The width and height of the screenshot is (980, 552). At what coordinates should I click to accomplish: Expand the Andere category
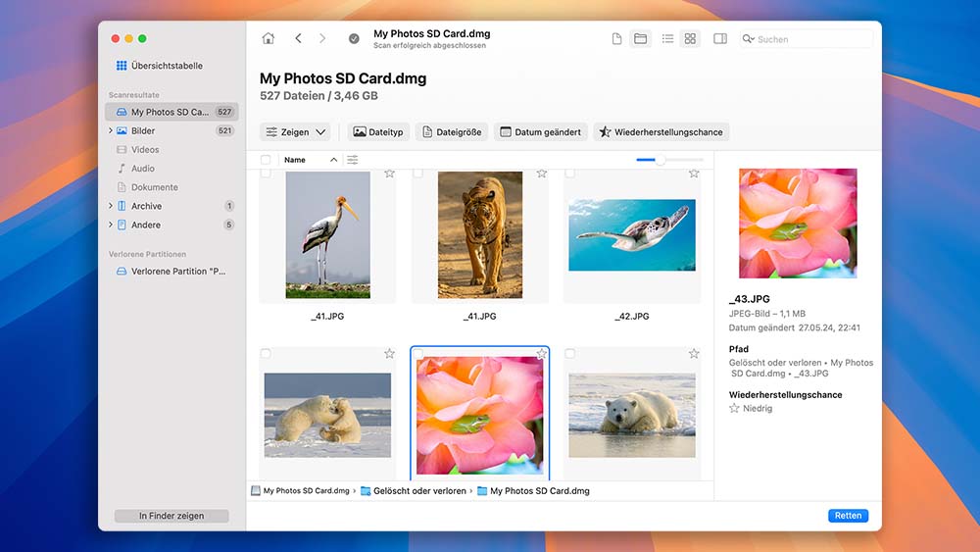tap(111, 225)
